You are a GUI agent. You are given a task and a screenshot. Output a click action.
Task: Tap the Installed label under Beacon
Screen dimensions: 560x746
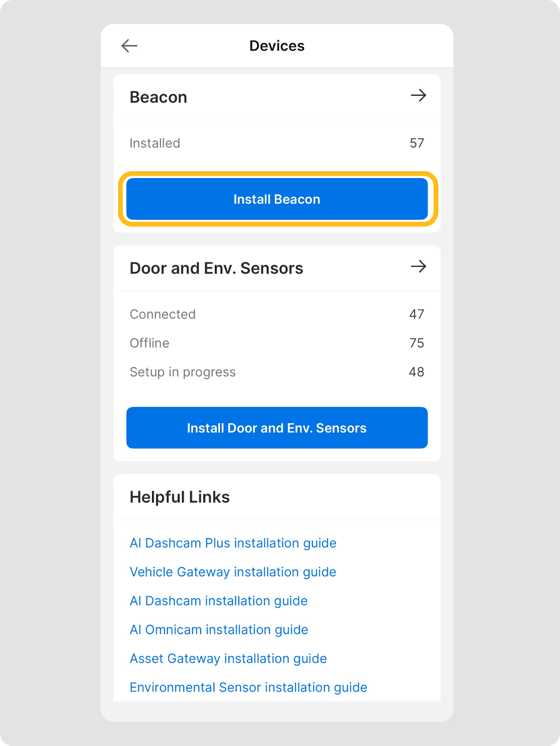tap(155, 143)
